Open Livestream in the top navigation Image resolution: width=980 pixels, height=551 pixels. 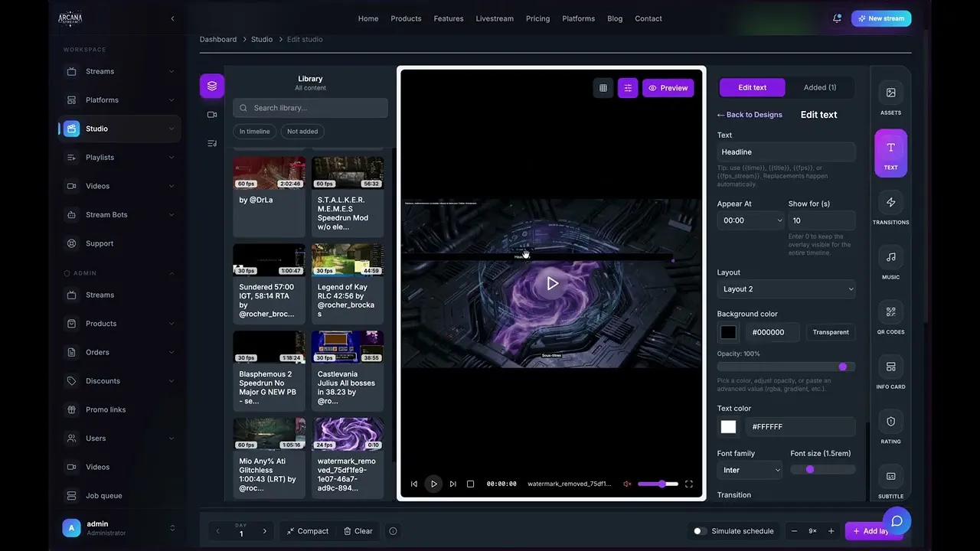[495, 18]
